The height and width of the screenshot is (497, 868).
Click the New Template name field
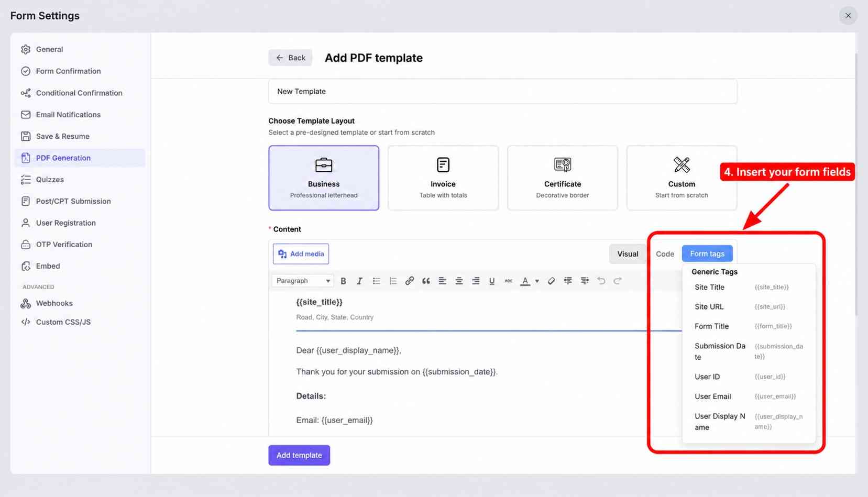(503, 91)
